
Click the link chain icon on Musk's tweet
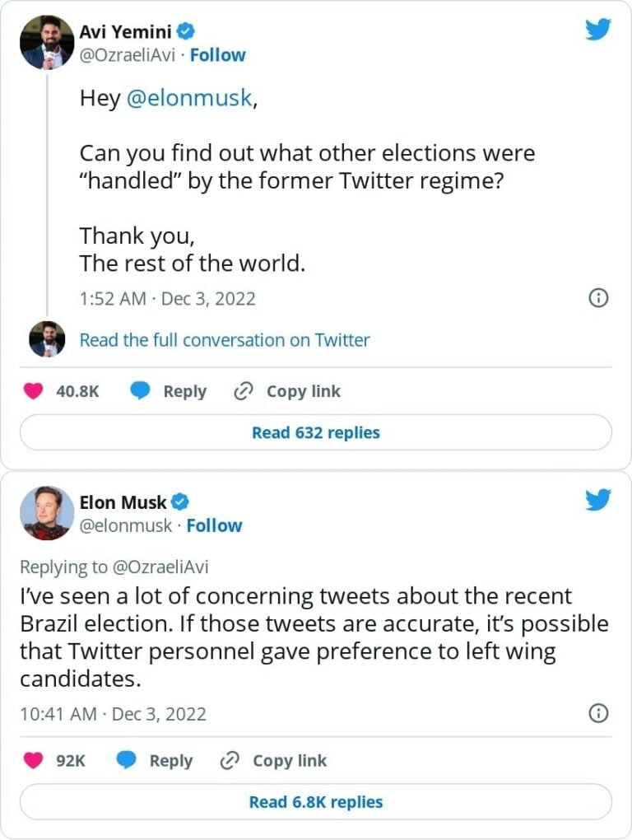(x=230, y=760)
